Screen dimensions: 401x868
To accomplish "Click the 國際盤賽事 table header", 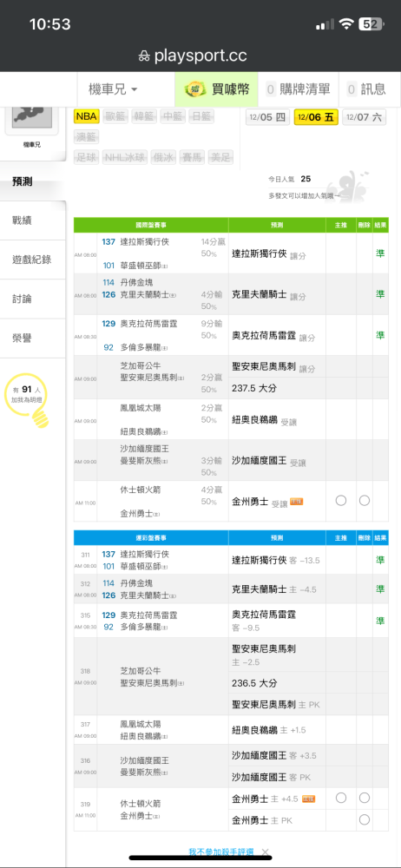I will pyautogui.click(x=151, y=226).
